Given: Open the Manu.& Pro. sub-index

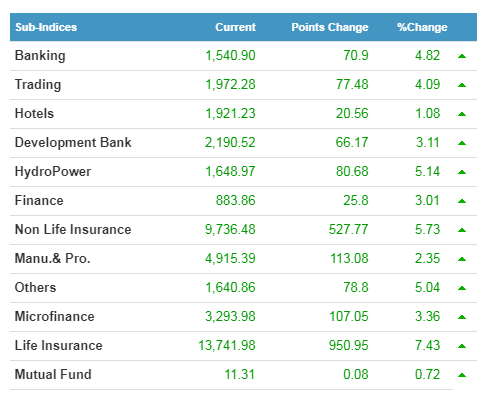Looking at the screenshot, I should pyautogui.click(x=53, y=258).
